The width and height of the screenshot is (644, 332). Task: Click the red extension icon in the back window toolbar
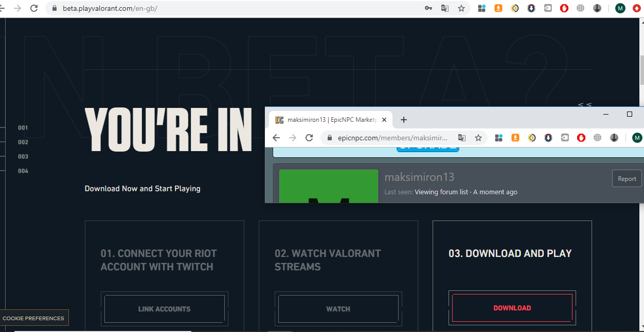click(x=564, y=8)
